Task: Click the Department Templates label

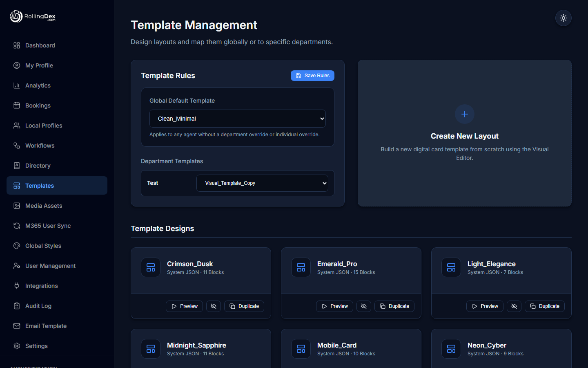Action: (172, 161)
